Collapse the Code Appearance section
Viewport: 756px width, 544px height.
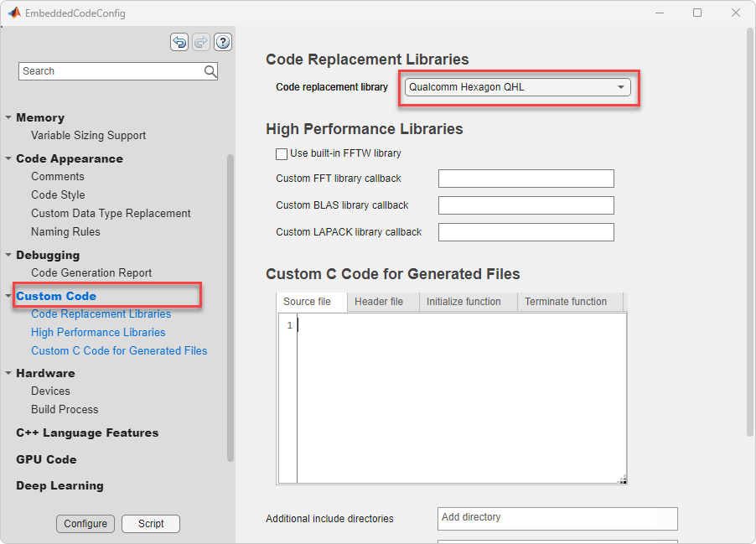[8, 158]
